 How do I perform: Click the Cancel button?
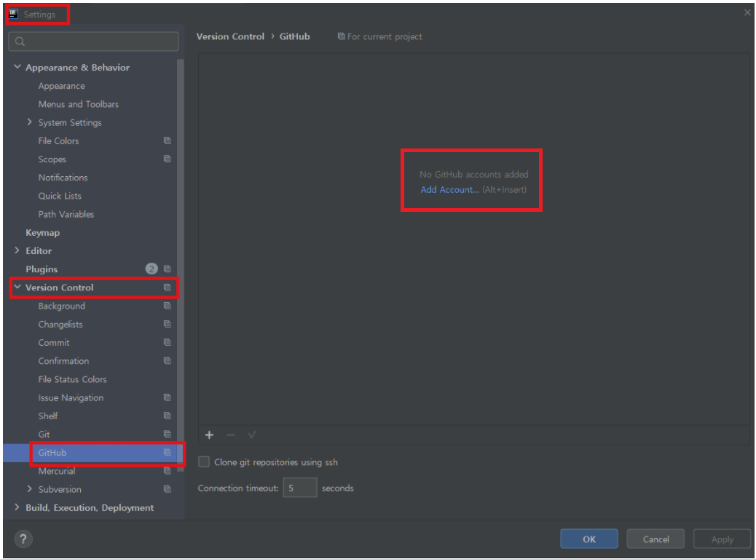655,539
